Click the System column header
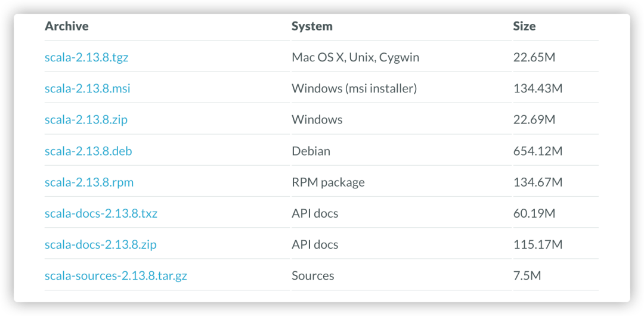The width and height of the screenshot is (644, 316). tap(312, 26)
